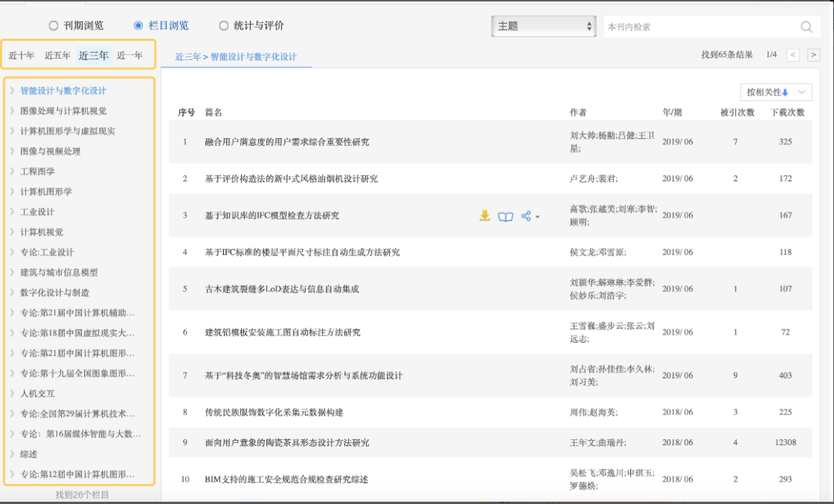Click authors 王年文;曲瑞丹;
Image resolution: width=834 pixels, height=504 pixels.
coord(598,442)
